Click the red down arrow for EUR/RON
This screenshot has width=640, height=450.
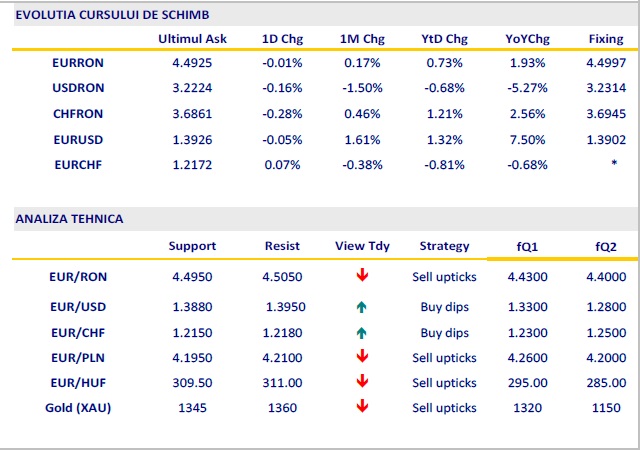(362, 274)
